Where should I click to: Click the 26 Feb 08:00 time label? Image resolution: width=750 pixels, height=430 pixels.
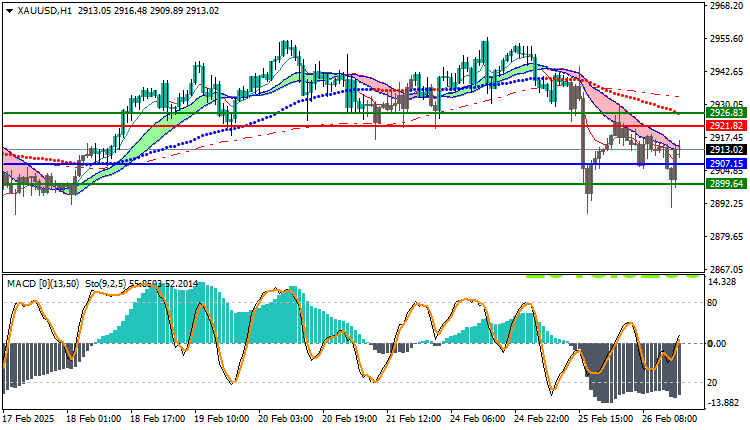pyautogui.click(x=670, y=419)
